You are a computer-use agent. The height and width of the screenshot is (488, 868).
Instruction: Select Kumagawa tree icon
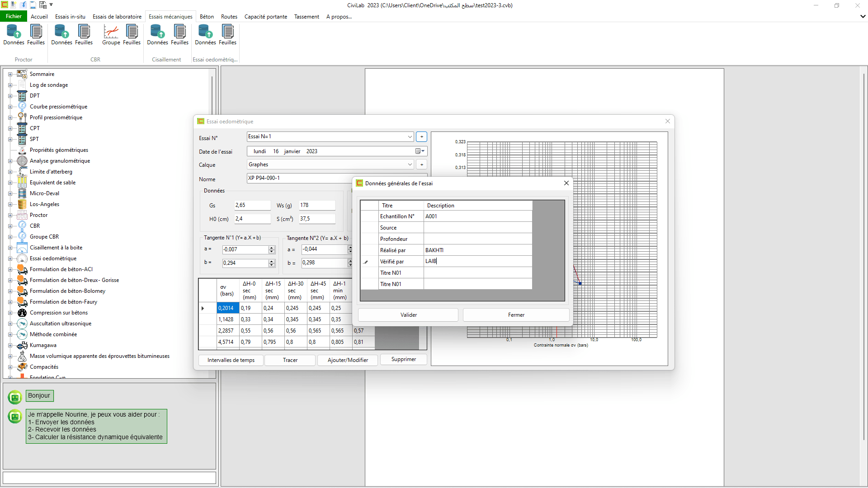22,345
